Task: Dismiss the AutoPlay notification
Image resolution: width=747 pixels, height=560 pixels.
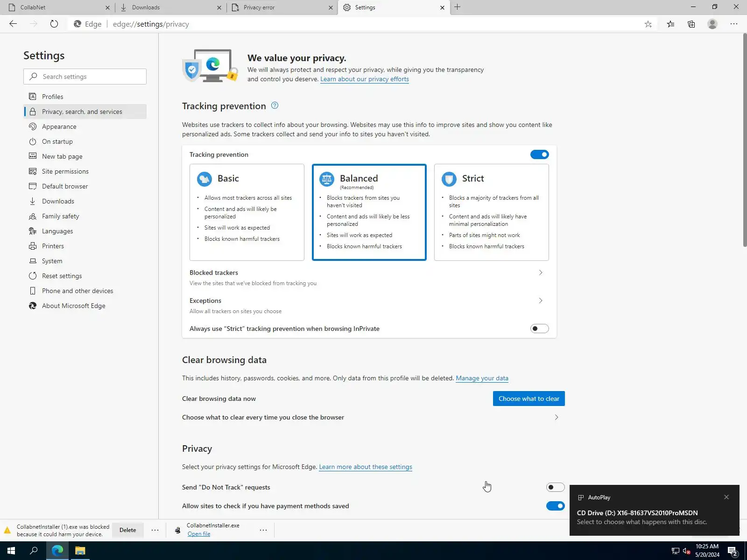Action: pyautogui.click(x=726, y=497)
